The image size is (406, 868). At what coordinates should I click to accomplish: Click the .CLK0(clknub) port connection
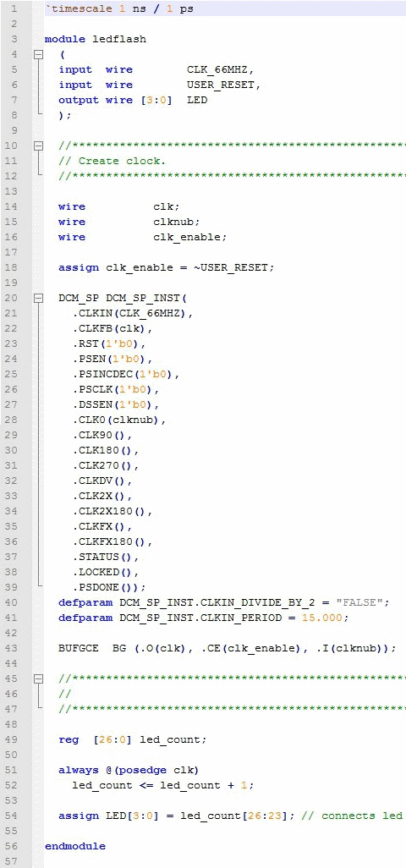pyautogui.click(x=119, y=420)
